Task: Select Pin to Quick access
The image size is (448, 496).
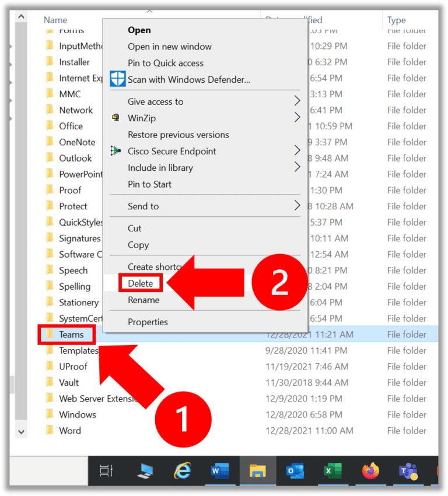Action: [166, 63]
